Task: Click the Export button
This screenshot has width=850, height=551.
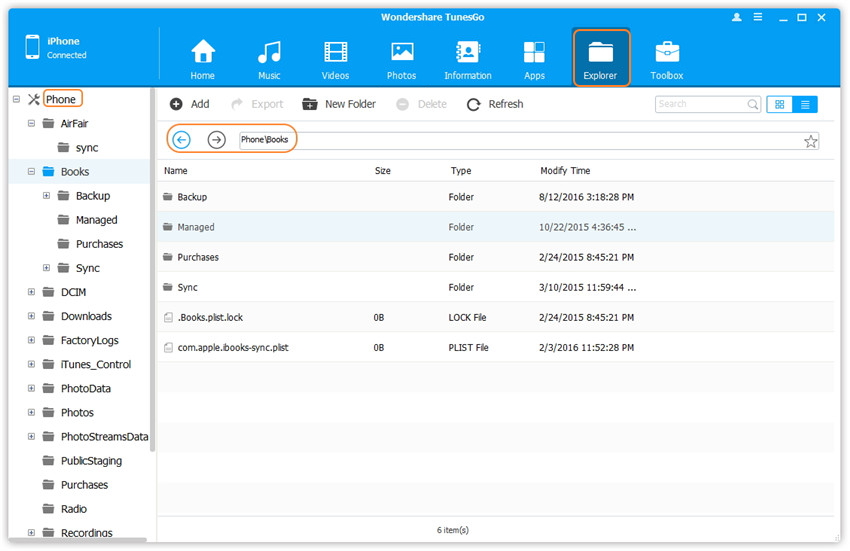Action: (x=257, y=104)
